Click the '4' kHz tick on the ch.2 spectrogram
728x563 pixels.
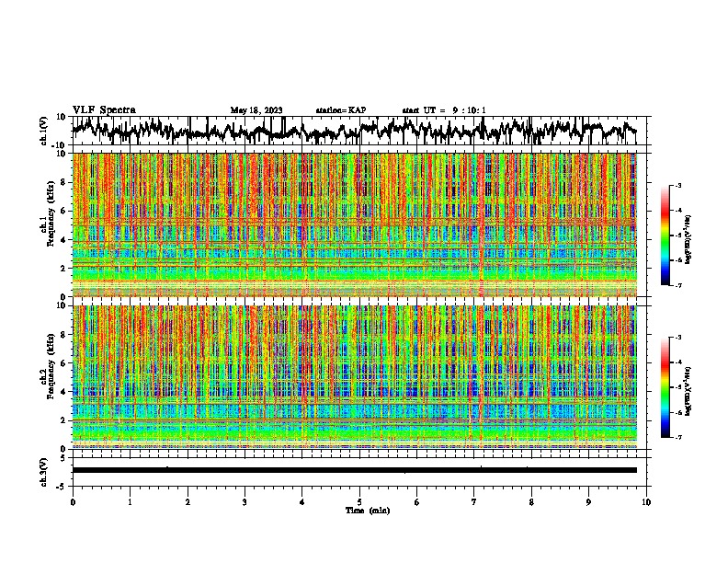(x=63, y=392)
